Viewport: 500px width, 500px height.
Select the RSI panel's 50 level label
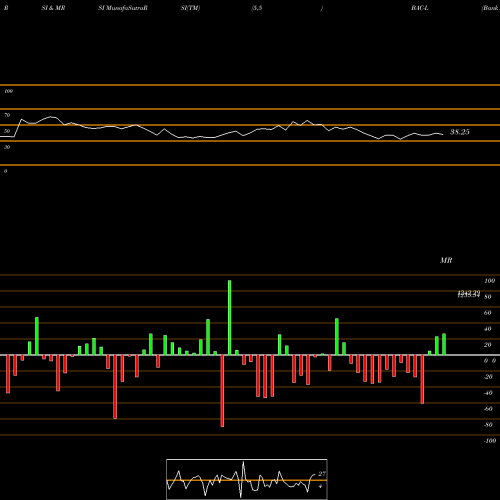coord(7,131)
